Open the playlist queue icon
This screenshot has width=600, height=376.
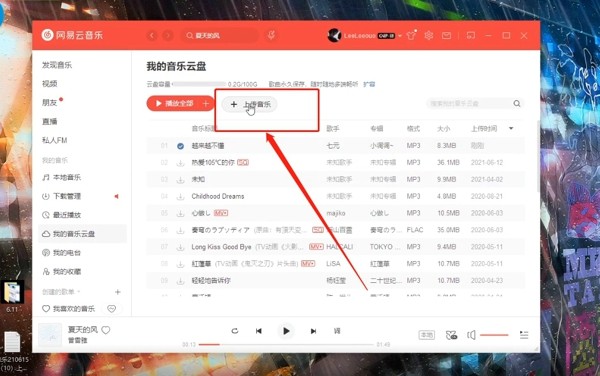(x=524, y=335)
